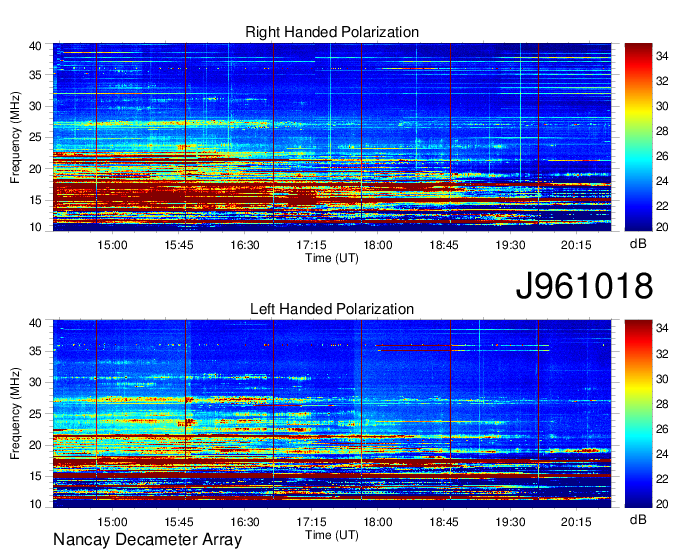Click 15 MHz tick on Right Handed frequency axis
The image size is (680, 552).
[x=36, y=200]
